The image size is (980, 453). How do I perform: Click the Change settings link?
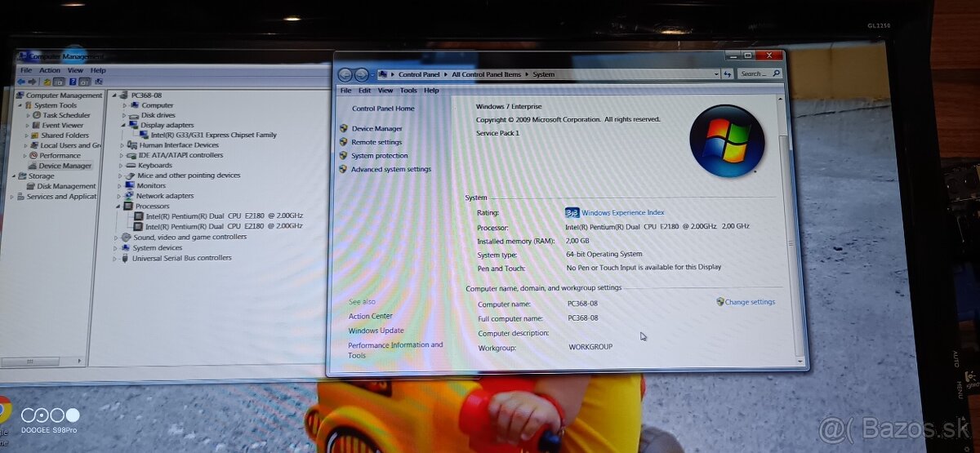pyautogui.click(x=750, y=302)
